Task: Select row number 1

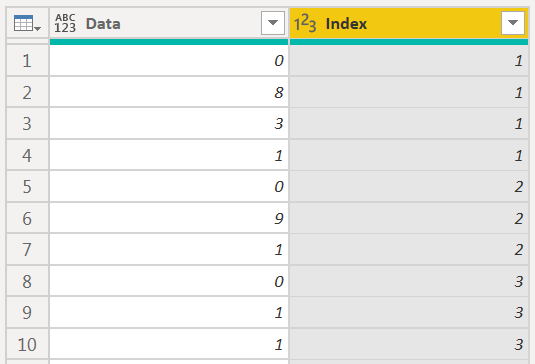Action: pyautogui.click(x=27, y=61)
